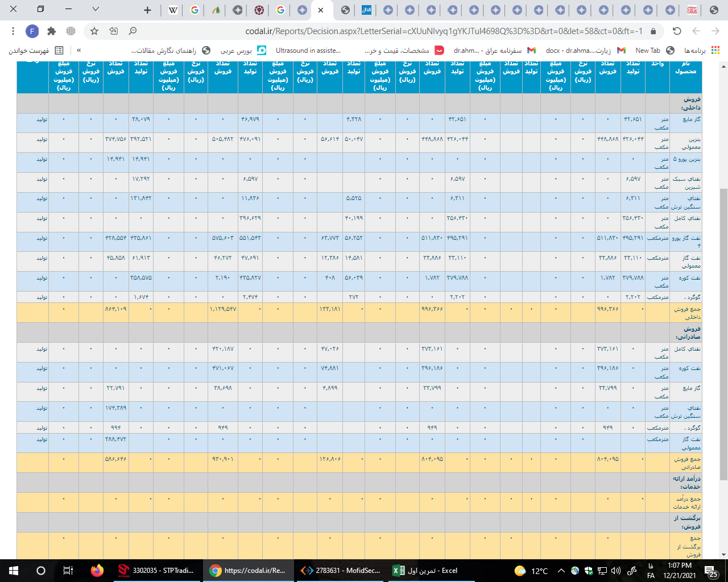Switch to the Wikipedia tab
This screenshot has width=728, height=582.
click(173, 10)
